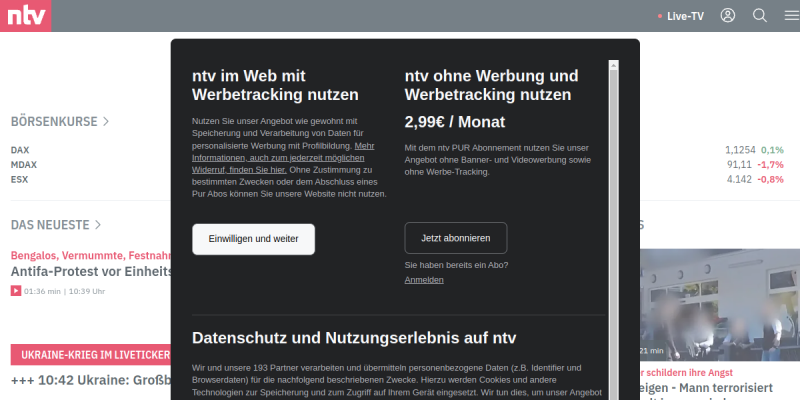Click the 'schildern ihre Angst' kicker
The image size is (800, 400).
pos(686,373)
